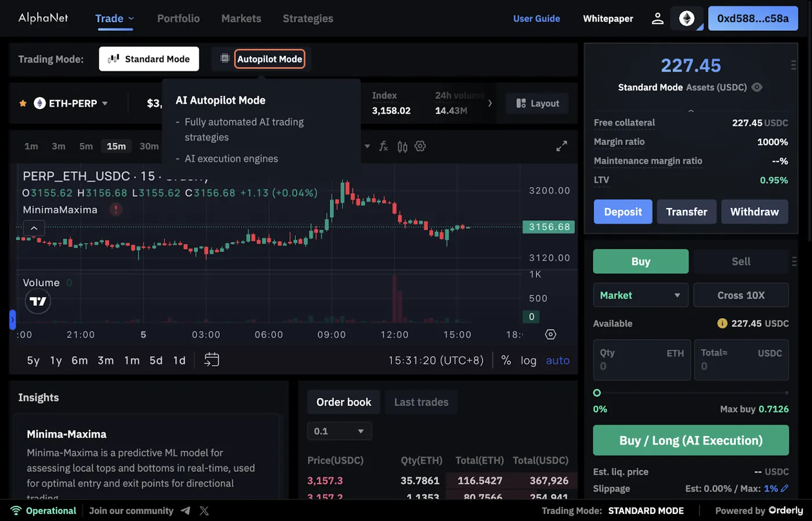
Task: Open chart settings gear icon
Action: pos(420,147)
